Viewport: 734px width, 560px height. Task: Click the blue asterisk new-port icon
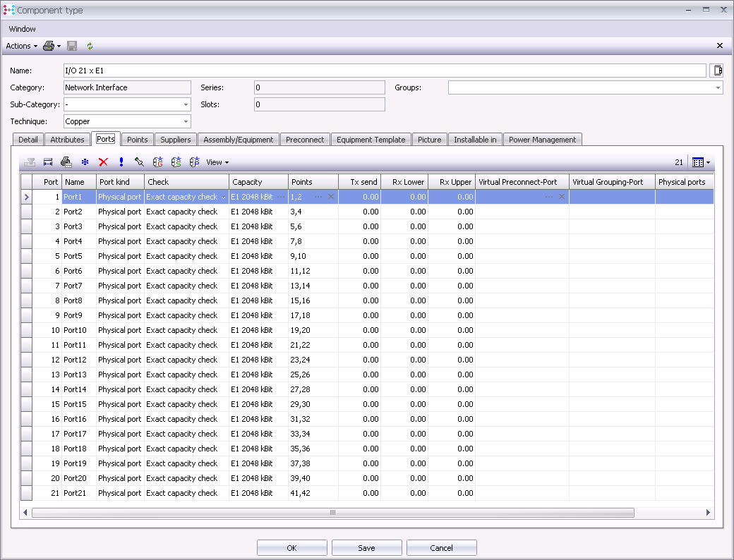85,162
